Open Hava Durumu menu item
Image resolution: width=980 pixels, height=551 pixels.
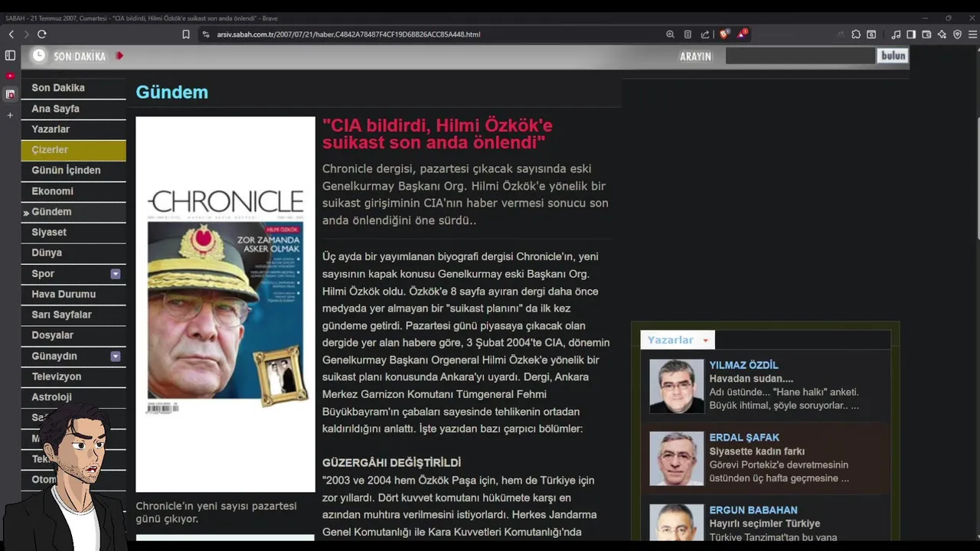[x=73, y=294]
